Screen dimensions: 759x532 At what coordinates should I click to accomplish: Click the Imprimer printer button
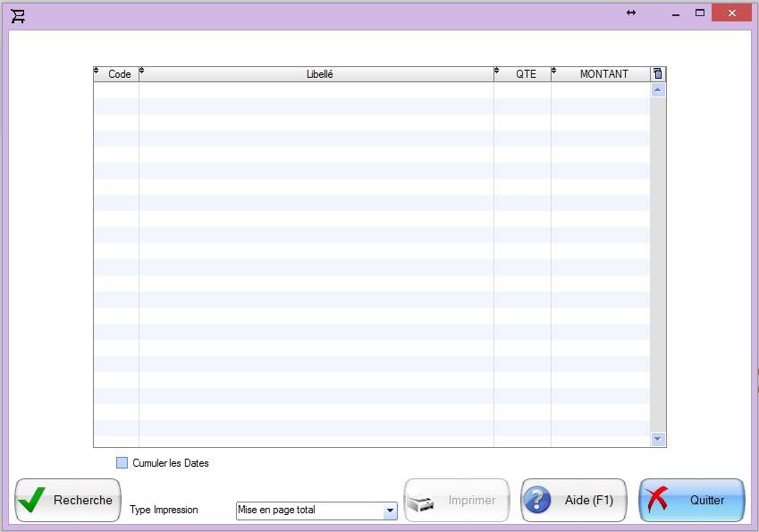tap(457, 501)
